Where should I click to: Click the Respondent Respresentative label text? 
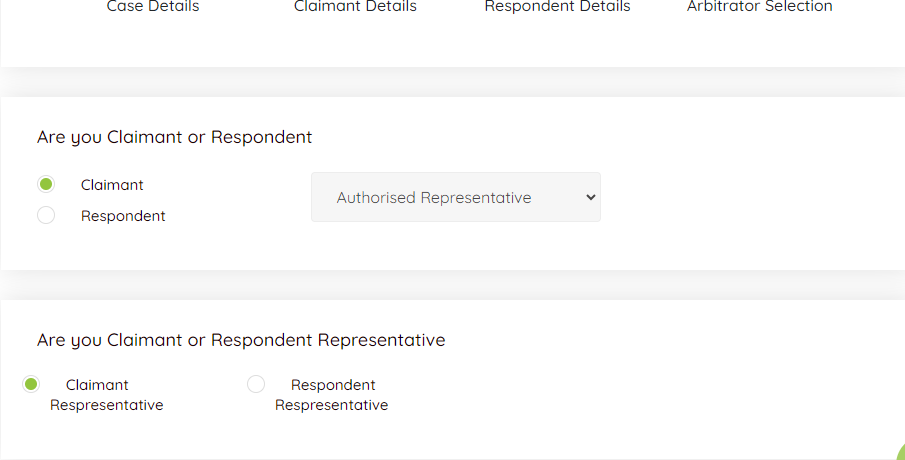click(332, 395)
